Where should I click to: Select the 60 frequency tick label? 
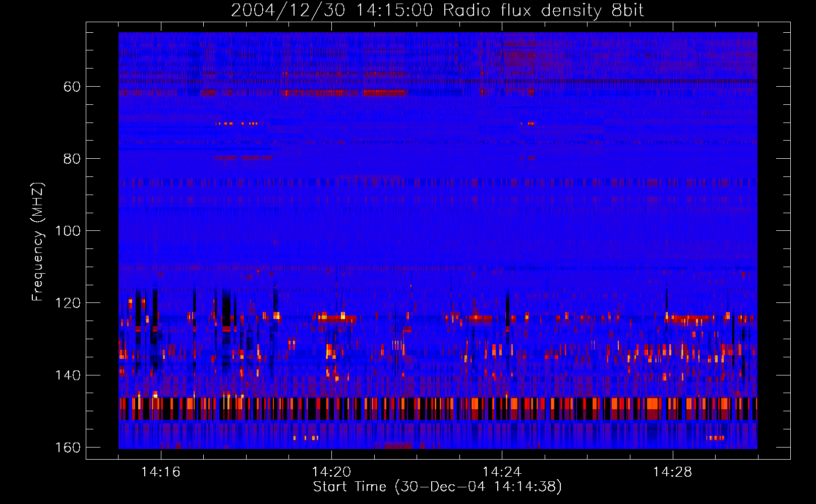pyautogui.click(x=72, y=87)
